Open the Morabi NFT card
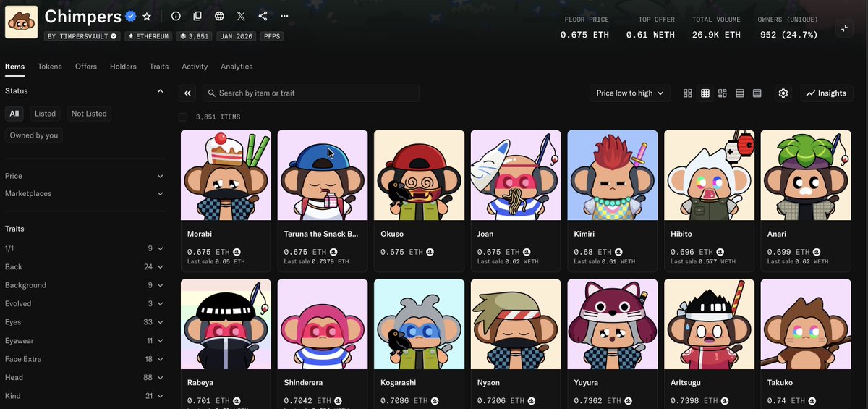The height and width of the screenshot is (409, 868). click(x=226, y=201)
